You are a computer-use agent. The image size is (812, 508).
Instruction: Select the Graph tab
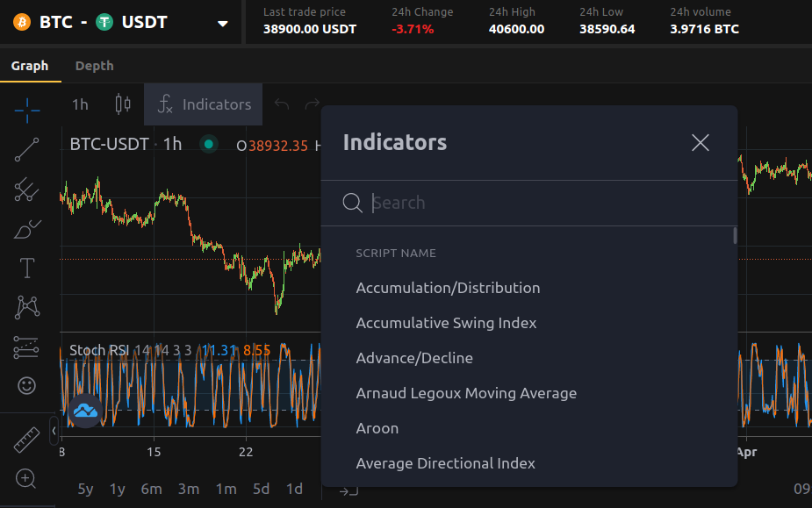(31, 65)
